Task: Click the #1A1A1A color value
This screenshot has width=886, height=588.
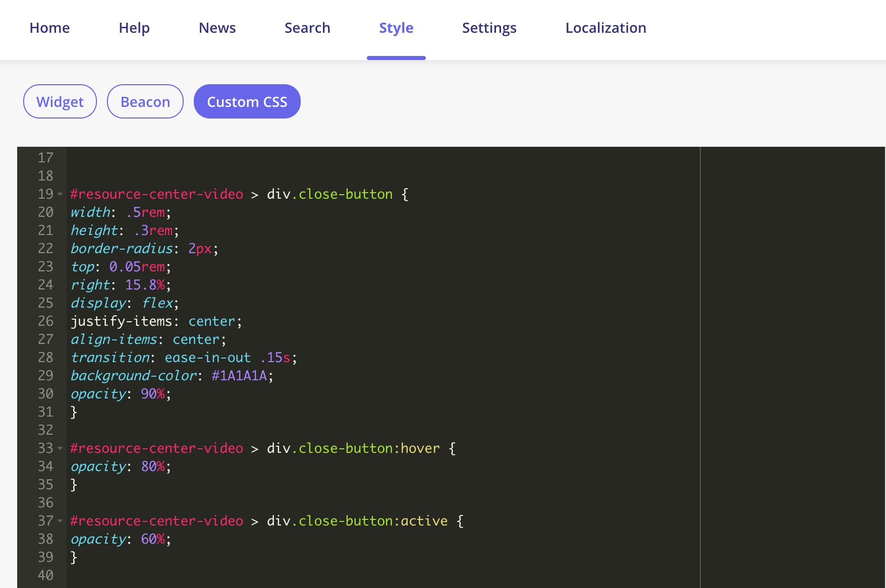Action: point(239,376)
